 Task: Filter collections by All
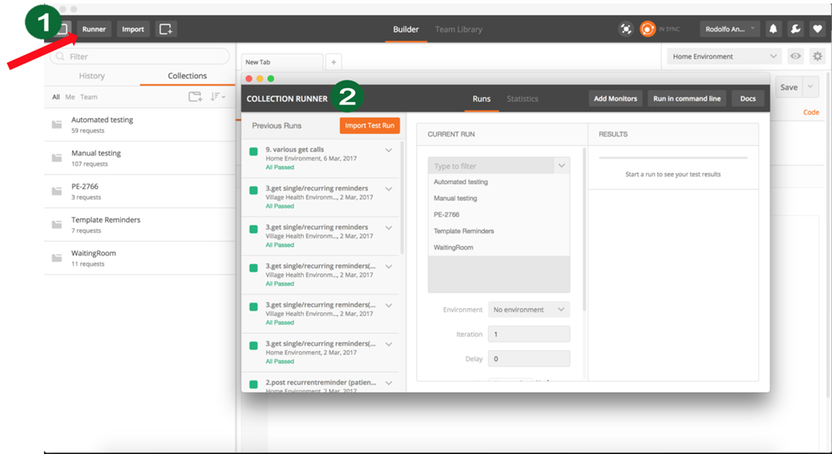point(56,97)
